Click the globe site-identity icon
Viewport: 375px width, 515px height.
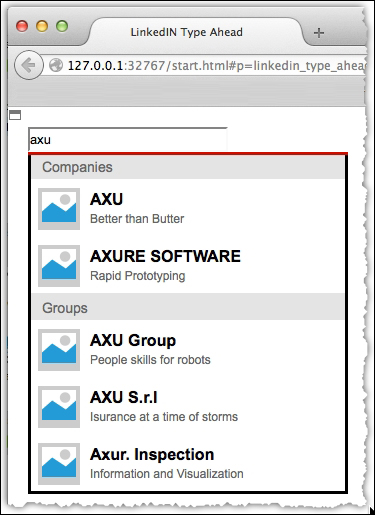coord(56,65)
